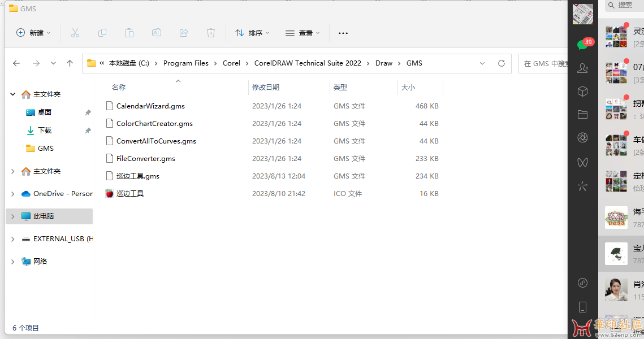Viewport: 644px width, 339px height.
Task: Open the WeChat files folder icon
Action: click(x=582, y=115)
